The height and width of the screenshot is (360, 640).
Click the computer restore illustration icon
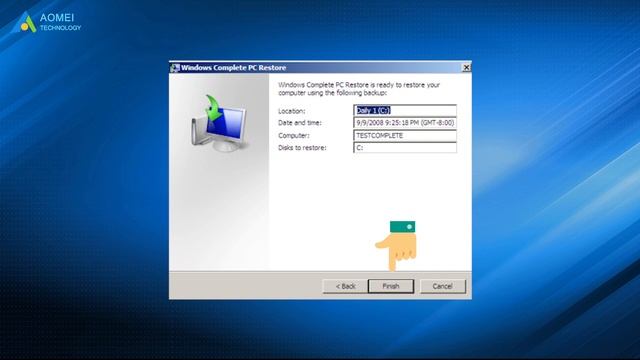click(219, 123)
